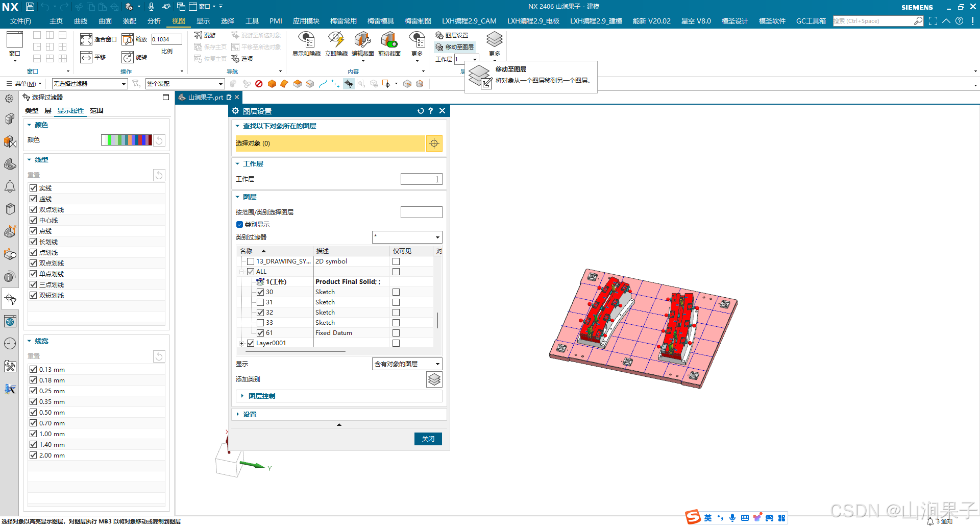Screen dimensions: 980x527
Task: Click the 移动至图层 ribbon command
Action: (454, 47)
